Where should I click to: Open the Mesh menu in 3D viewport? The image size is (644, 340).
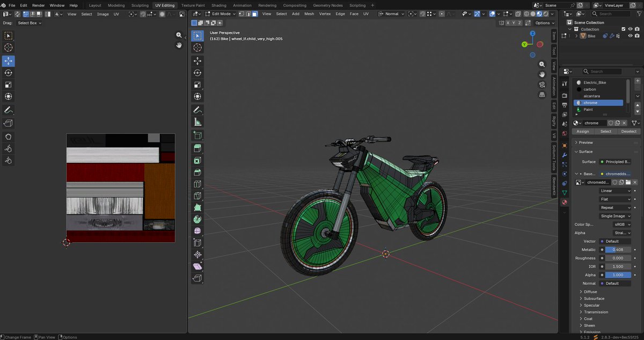point(309,13)
